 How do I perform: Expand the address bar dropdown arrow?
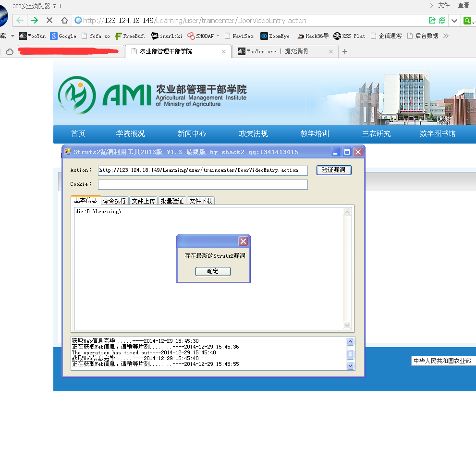[x=454, y=21]
